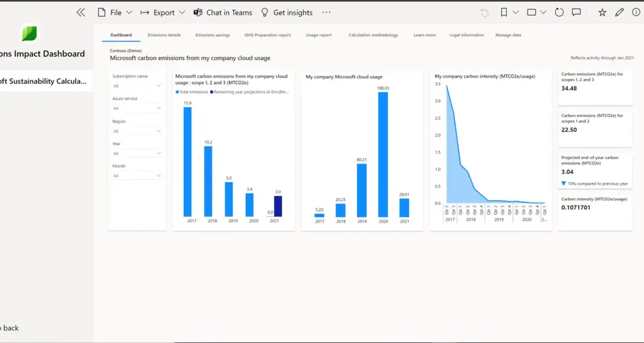644x343 pixels.
Task: Mark report as favorite using the star icon
Action: click(602, 12)
